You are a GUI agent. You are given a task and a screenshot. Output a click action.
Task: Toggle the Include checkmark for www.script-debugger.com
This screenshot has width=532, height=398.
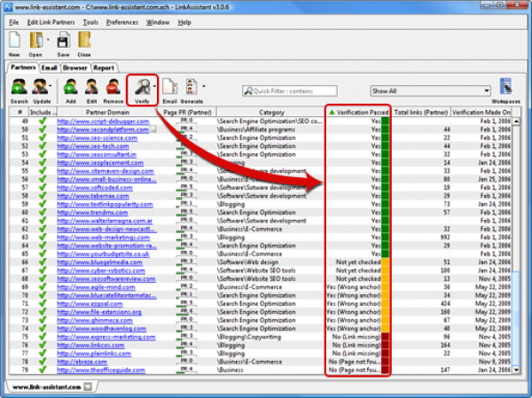42,121
